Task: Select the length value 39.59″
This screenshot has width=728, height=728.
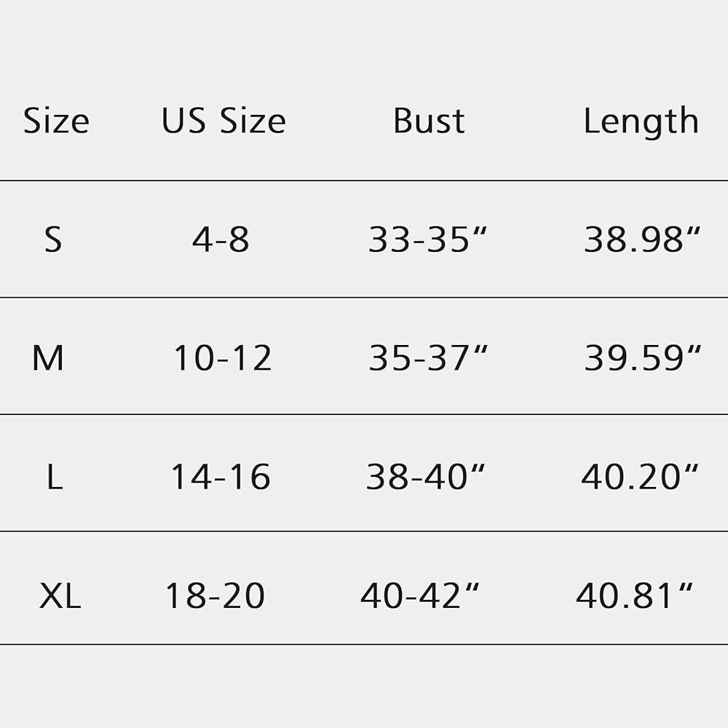Action: click(643, 357)
